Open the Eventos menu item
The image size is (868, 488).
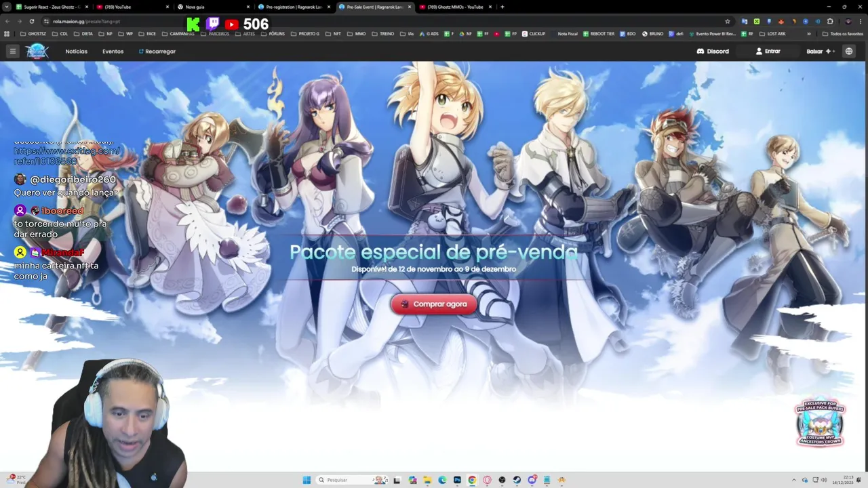point(113,52)
